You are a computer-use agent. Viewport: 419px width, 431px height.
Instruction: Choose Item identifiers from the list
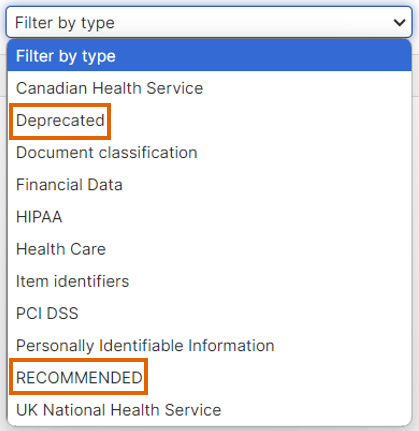pyautogui.click(x=209, y=281)
